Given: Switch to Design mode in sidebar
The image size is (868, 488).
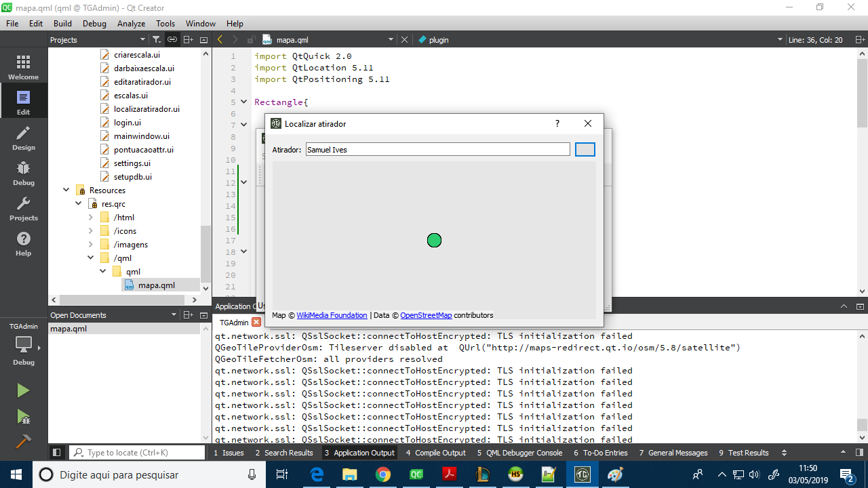Looking at the screenshot, I should point(23,138).
